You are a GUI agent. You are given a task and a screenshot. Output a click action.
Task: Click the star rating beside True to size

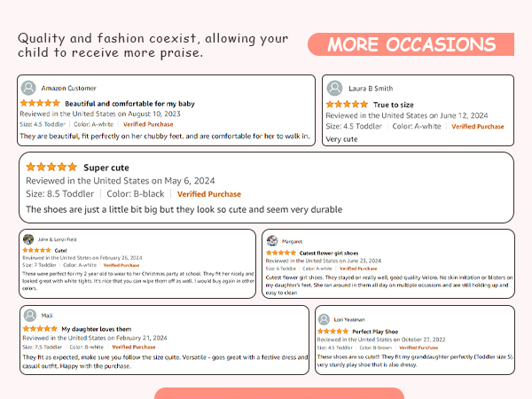tap(347, 104)
